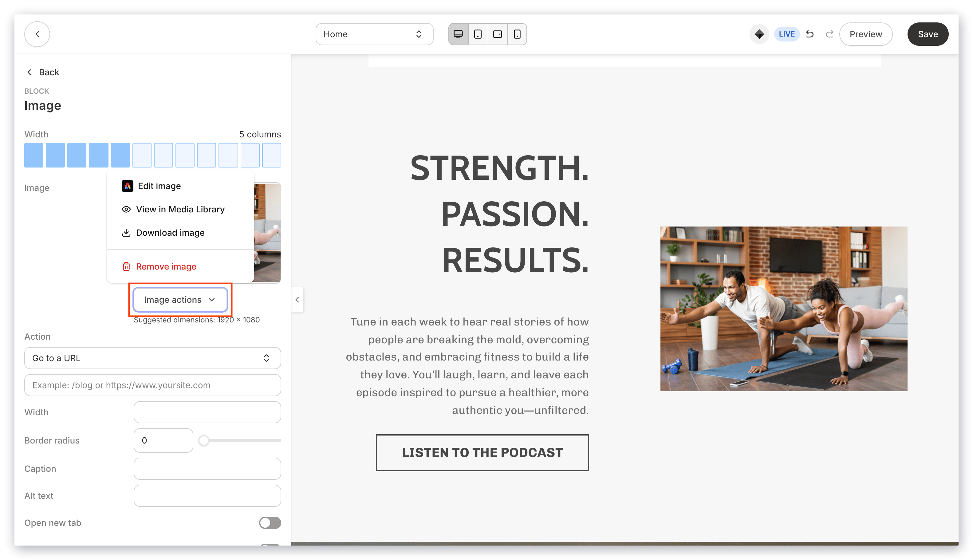The height and width of the screenshot is (560, 973).
Task: Select the STRENGTH. PASSION. RESULTS. heading
Action: [x=499, y=214]
